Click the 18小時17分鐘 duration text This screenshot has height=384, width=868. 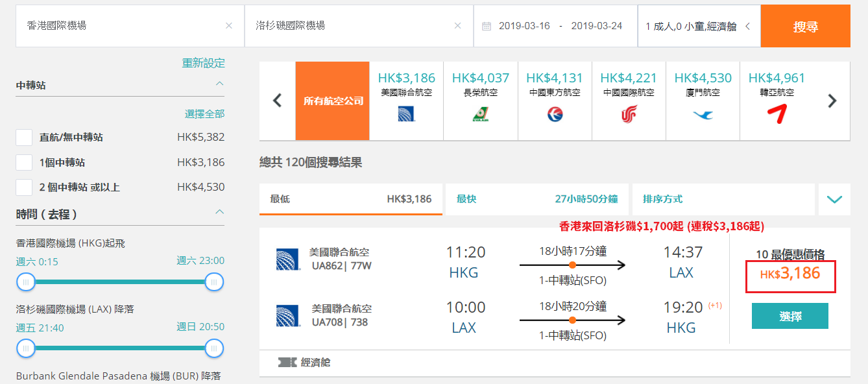(x=573, y=251)
